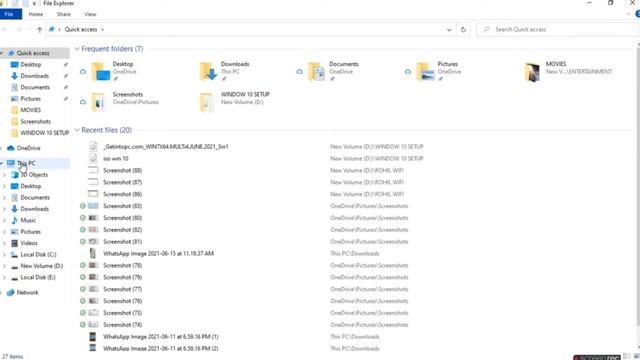This screenshot has width=640, height=360.
Task: Open pinned Documents under Quick access
Action: pyautogui.click(x=35, y=87)
